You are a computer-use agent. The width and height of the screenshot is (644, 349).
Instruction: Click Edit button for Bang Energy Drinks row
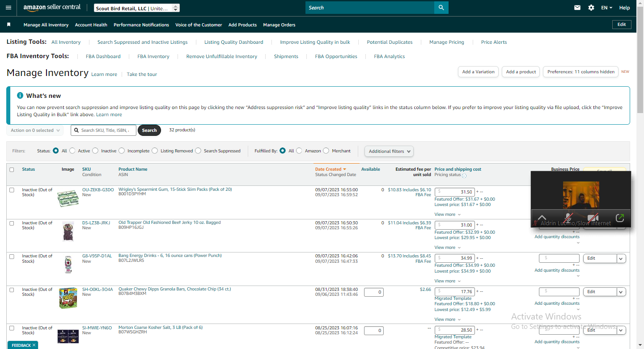600,258
